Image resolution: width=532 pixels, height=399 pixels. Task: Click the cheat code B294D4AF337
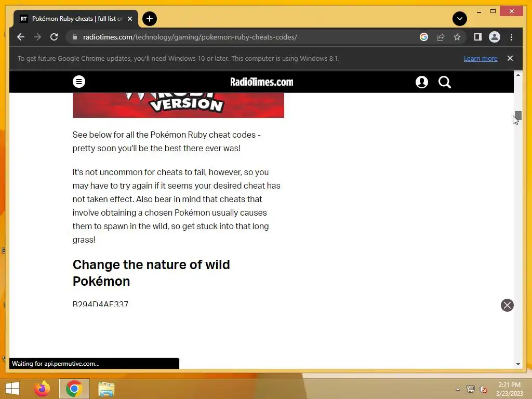coord(100,303)
